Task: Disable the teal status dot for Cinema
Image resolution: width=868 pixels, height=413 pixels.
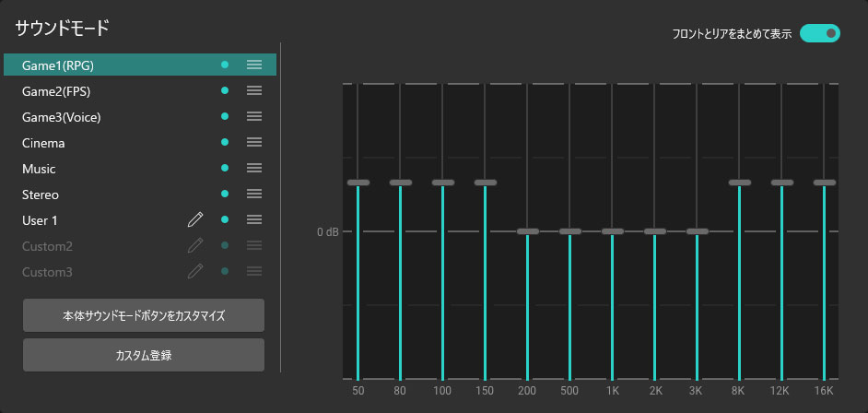Action: coord(224,142)
